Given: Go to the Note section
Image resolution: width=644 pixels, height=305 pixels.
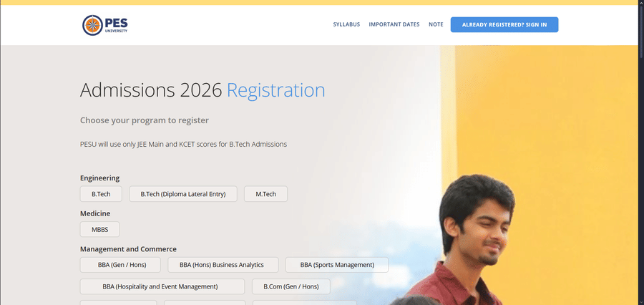Looking at the screenshot, I should point(436,24).
